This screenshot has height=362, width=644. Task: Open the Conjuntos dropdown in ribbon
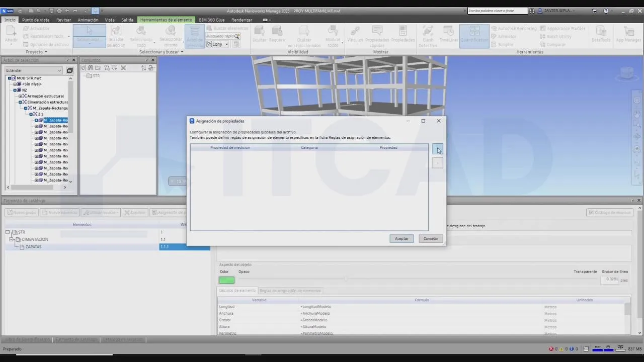pyautogui.click(x=217, y=44)
